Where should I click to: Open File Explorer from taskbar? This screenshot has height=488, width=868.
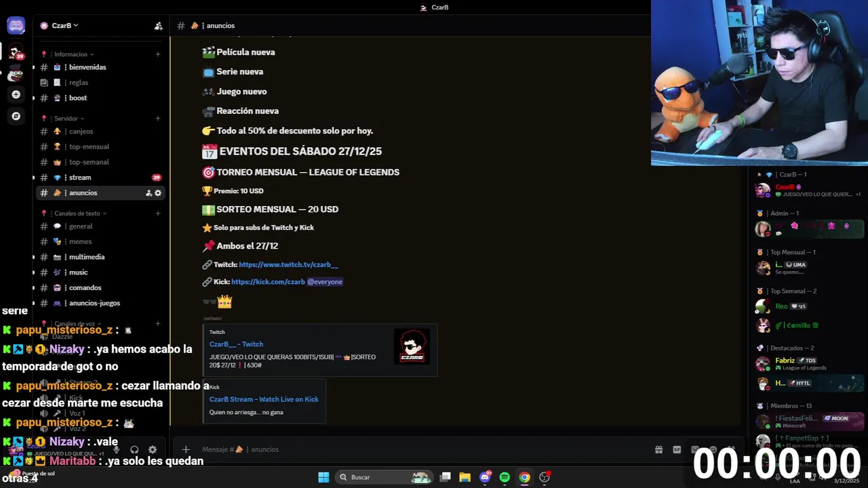pyautogui.click(x=465, y=477)
